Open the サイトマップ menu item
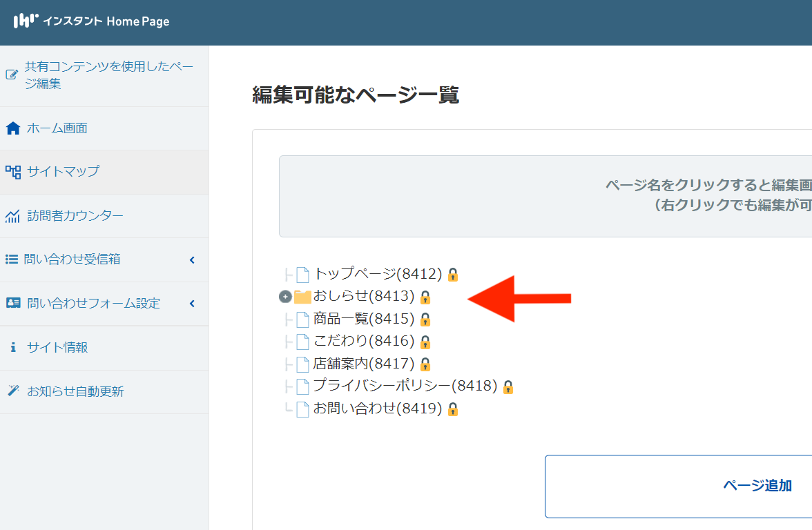 click(63, 171)
